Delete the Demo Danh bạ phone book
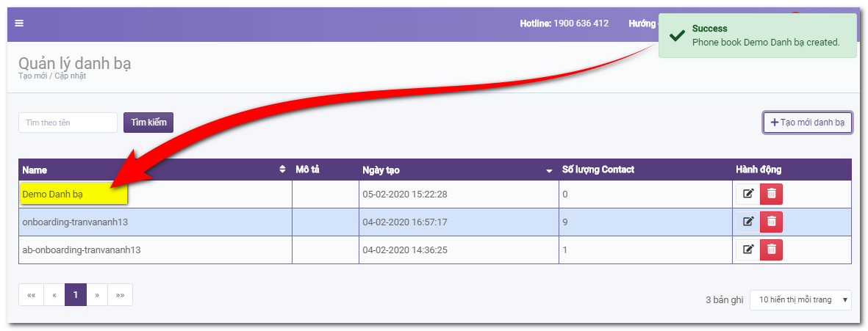868x331 pixels. pos(771,194)
